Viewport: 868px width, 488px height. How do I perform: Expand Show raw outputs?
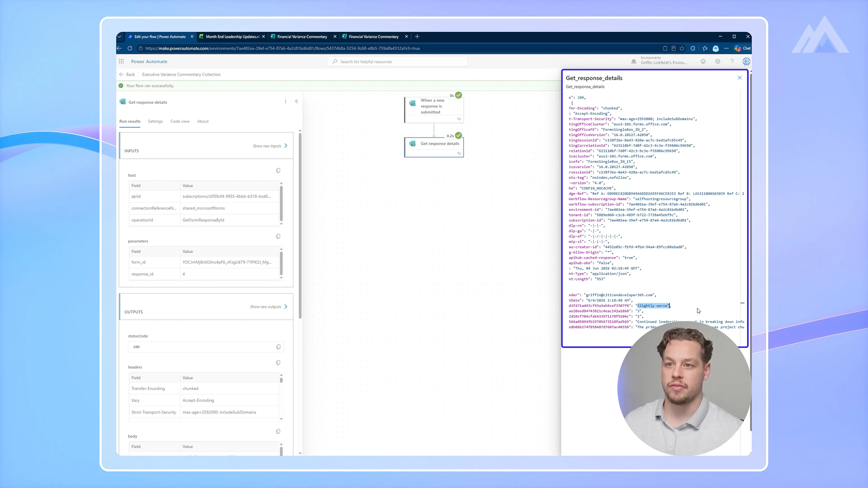point(269,307)
